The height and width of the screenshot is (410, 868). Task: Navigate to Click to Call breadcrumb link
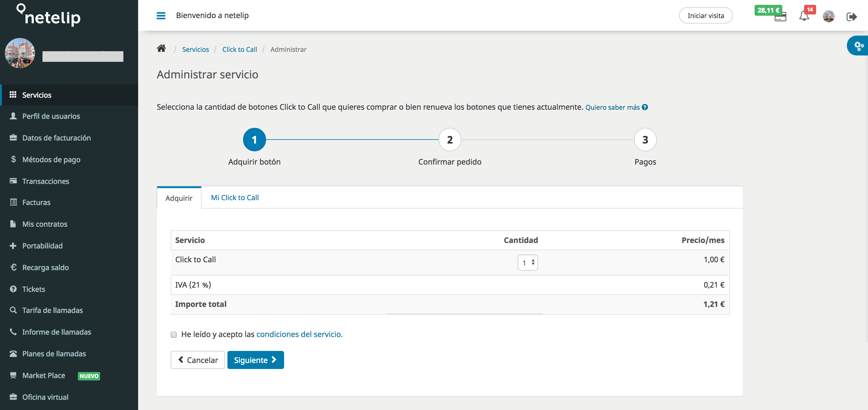(239, 49)
